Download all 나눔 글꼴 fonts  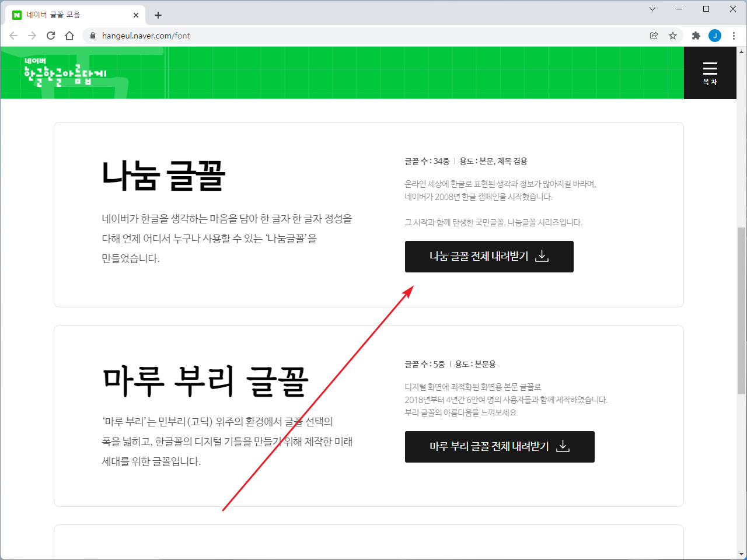[x=489, y=257]
